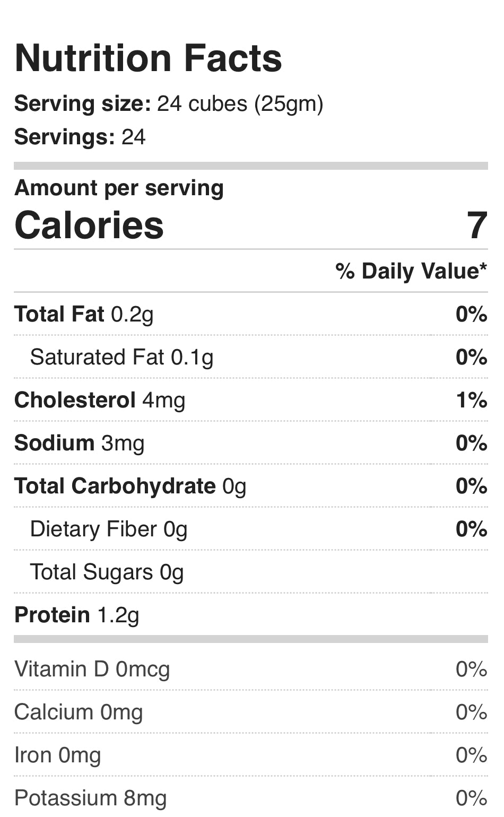Click the Serving size 24 cubes text
Screen dimensions: 504x817
[x=168, y=104]
